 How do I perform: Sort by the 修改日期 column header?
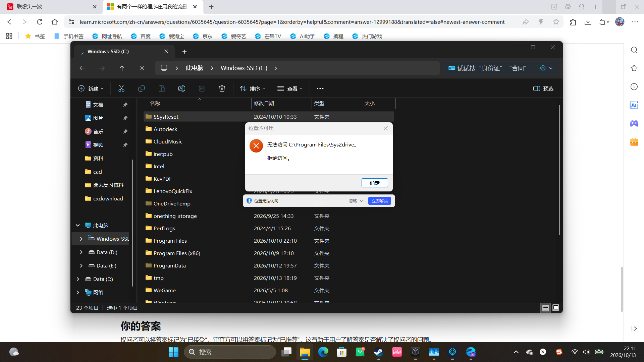click(281, 103)
